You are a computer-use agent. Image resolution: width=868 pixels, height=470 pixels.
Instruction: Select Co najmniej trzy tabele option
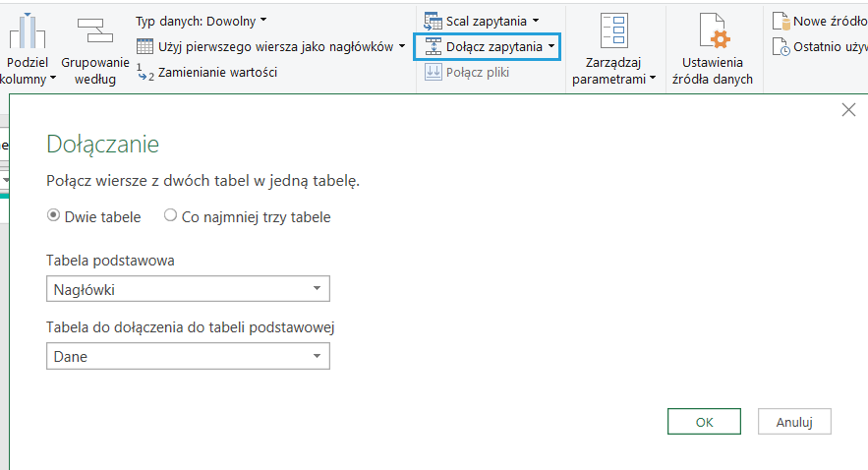click(170, 216)
